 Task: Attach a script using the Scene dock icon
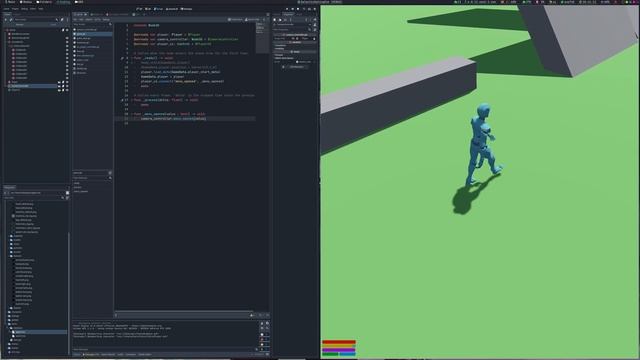click(62, 20)
